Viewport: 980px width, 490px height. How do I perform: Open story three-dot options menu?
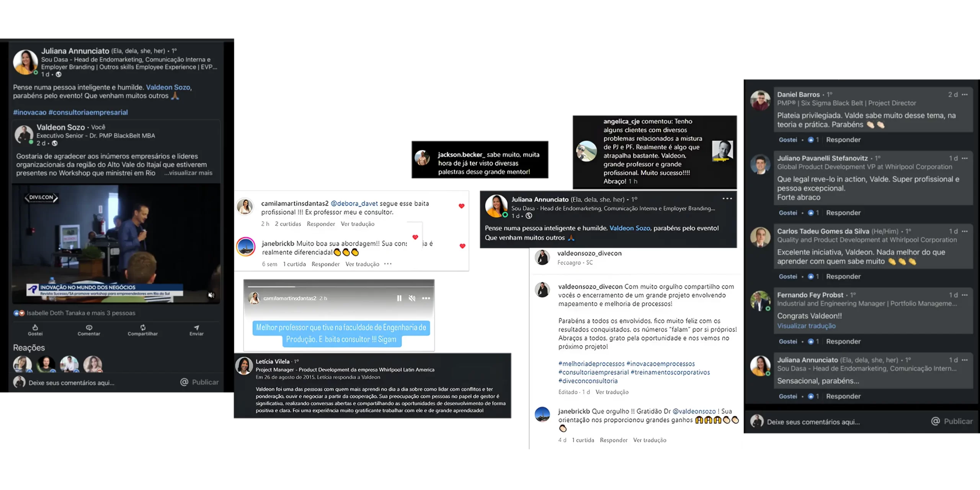click(x=426, y=298)
